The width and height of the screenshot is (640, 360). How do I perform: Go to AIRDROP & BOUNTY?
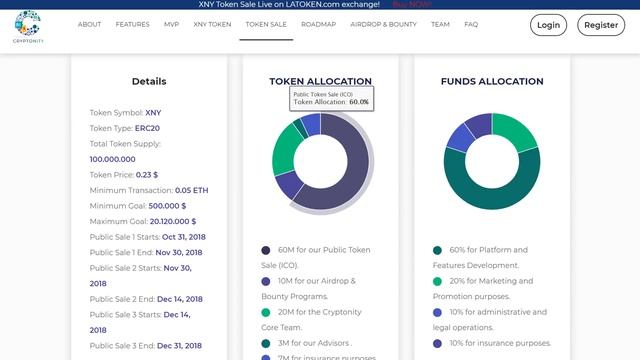(x=383, y=24)
